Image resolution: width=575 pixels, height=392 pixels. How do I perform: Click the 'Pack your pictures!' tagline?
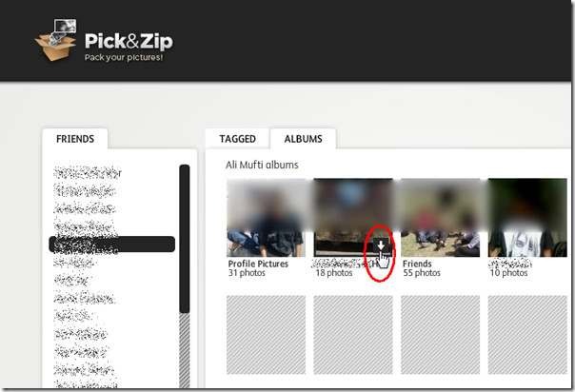pyautogui.click(x=124, y=57)
